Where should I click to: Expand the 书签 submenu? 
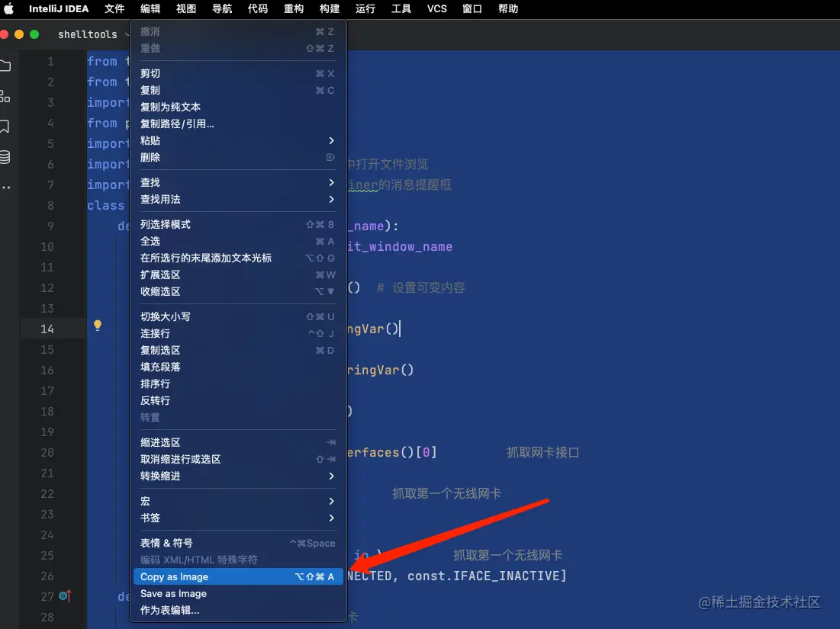[x=238, y=518]
